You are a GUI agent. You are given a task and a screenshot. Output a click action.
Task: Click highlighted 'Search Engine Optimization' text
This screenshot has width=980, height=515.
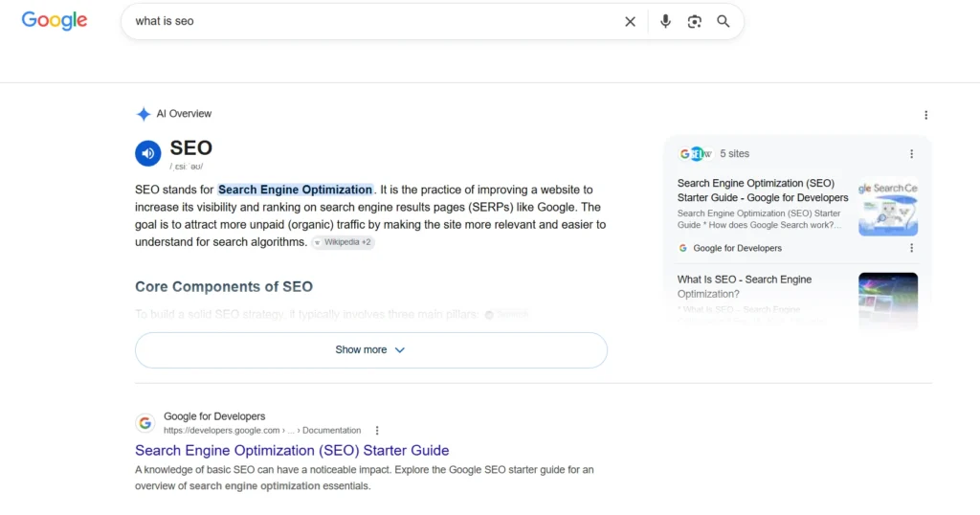point(295,190)
